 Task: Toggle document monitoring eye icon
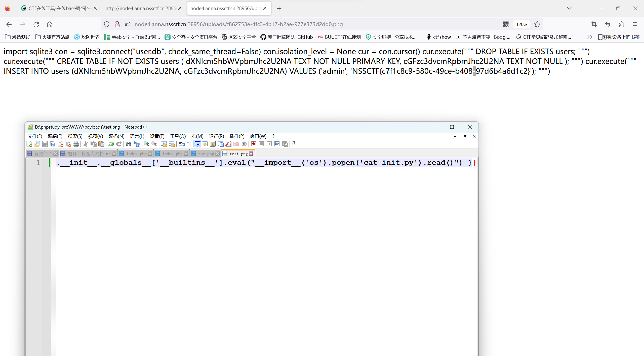[244, 144]
